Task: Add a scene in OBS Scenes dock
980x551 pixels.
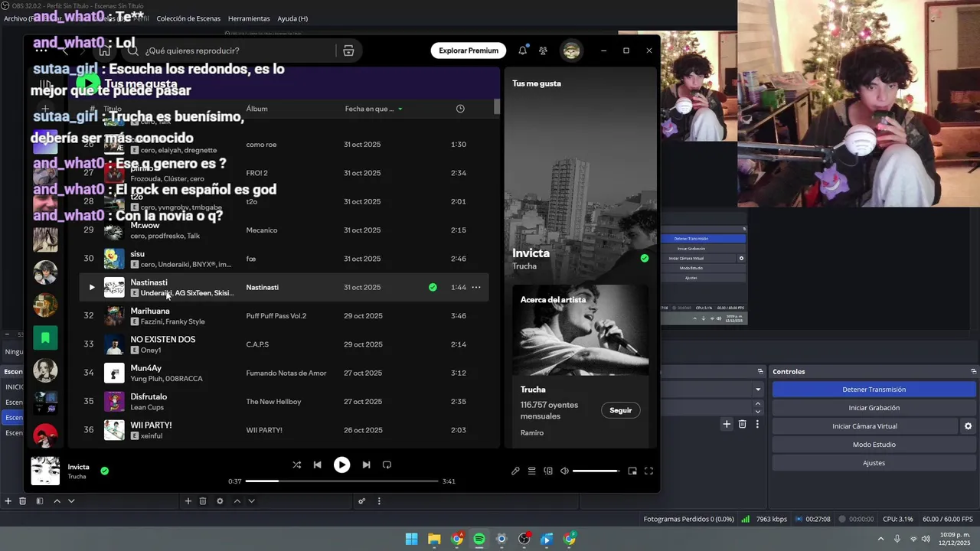Action: (x=8, y=501)
